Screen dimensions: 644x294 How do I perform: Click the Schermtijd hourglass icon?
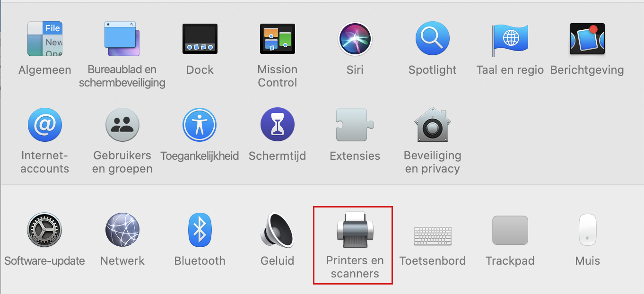(x=278, y=125)
